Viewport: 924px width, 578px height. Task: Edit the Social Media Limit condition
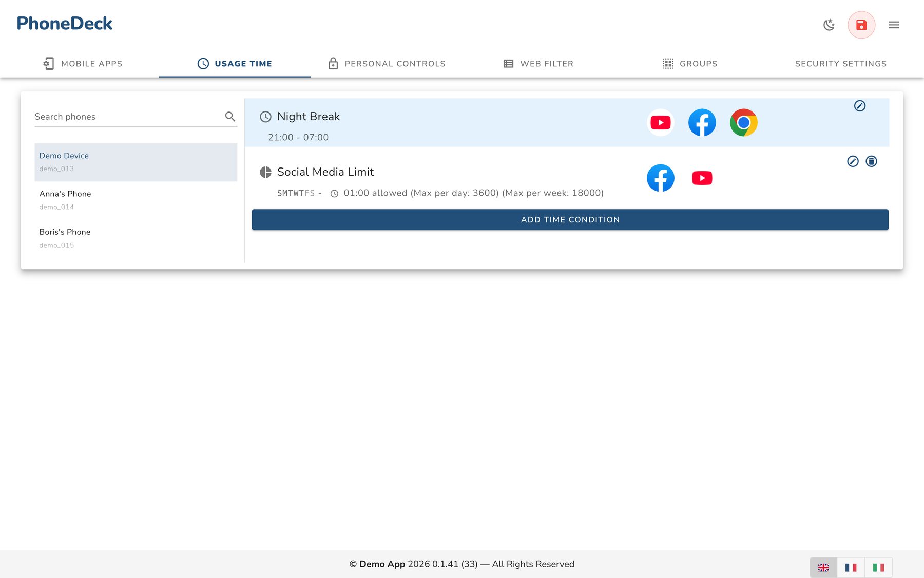coord(853,161)
